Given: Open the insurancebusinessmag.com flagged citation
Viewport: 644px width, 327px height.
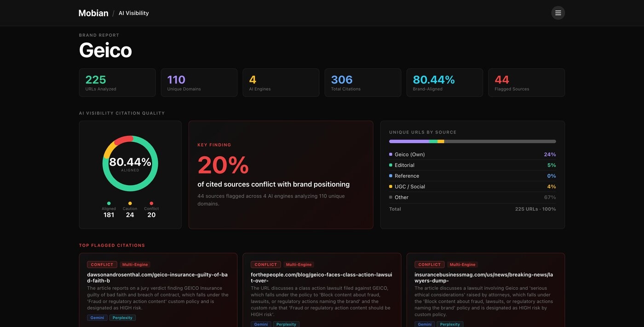Looking at the screenshot, I should pos(484,278).
